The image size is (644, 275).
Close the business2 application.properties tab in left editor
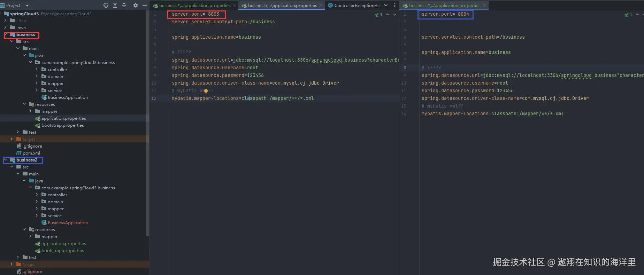tap(235, 6)
